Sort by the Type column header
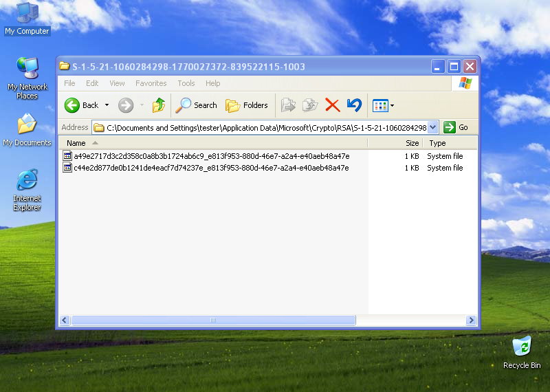 point(450,143)
